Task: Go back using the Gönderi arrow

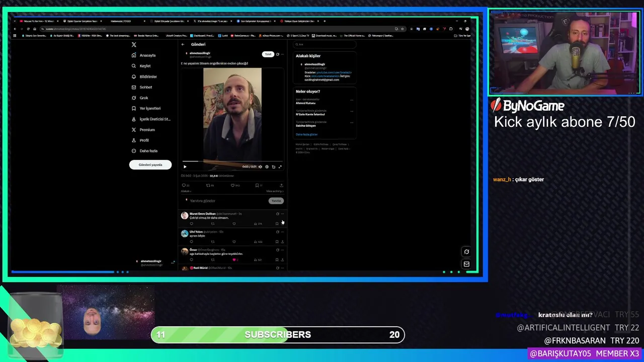Action: [x=183, y=44]
